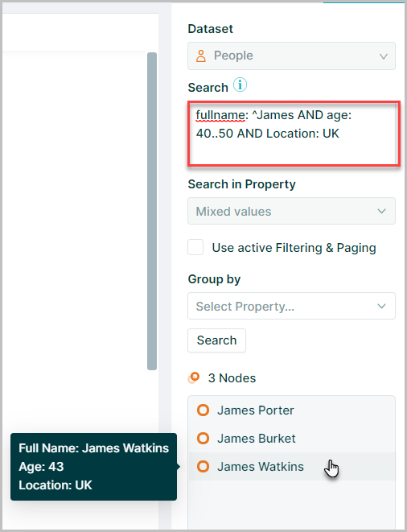Click the Search info icon
Image resolution: width=407 pixels, height=532 pixels.
coord(240,85)
